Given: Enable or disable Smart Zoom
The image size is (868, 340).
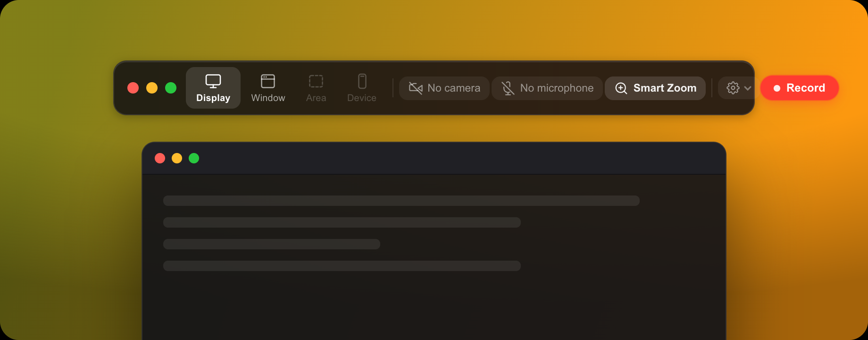Looking at the screenshot, I should (655, 88).
